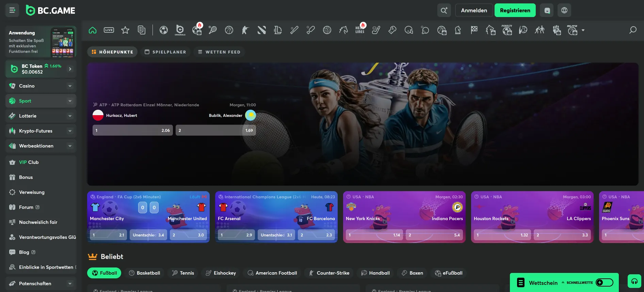The width and height of the screenshot is (644, 292).
Task: Select Basketball popular filter
Action: click(x=144, y=273)
